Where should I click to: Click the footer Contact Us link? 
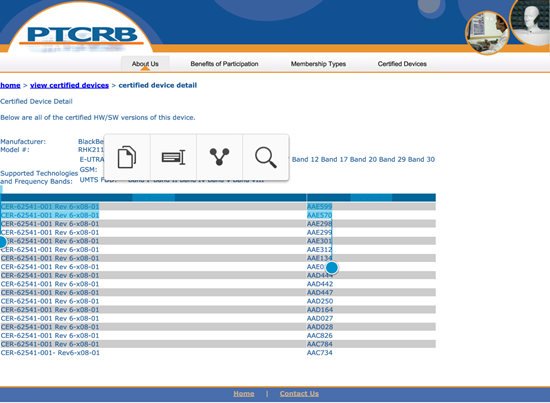(x=299, y=394)
